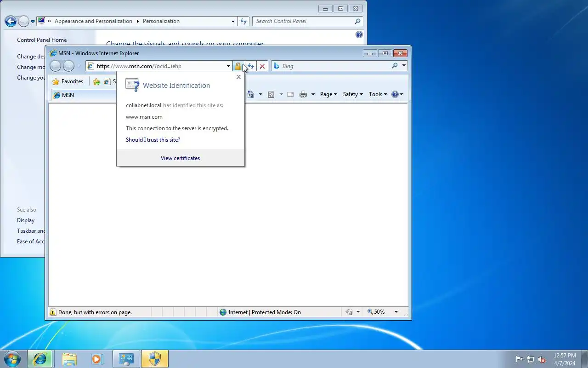Open the Tools menu
This screenshot has width=588, height=368.
pos(378,94)
